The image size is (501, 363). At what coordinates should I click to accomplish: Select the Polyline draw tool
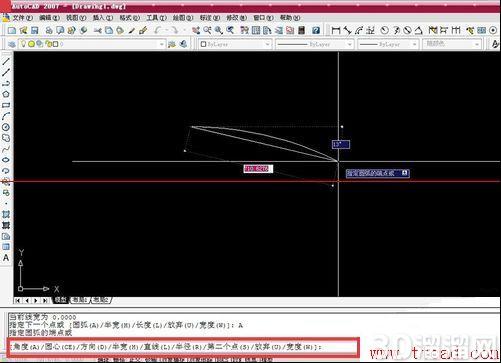click(6, 83)
